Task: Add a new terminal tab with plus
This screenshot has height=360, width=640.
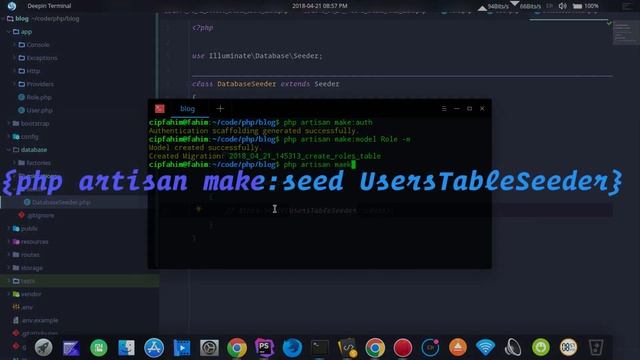Action: click(x=220, y=109)
